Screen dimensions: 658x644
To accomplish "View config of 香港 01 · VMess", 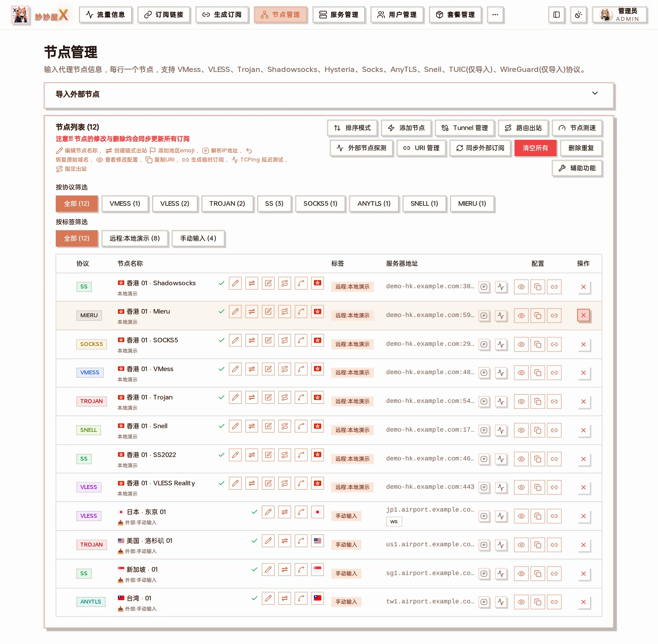I will pos(521,373).
